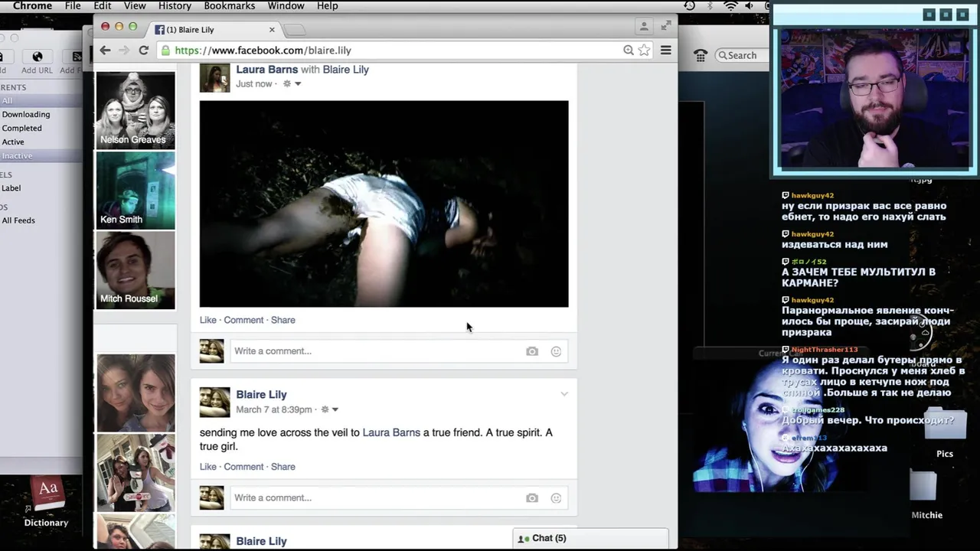Click Laura Barns link in post text
Screen dimensions: 980x551
(391, 432)
